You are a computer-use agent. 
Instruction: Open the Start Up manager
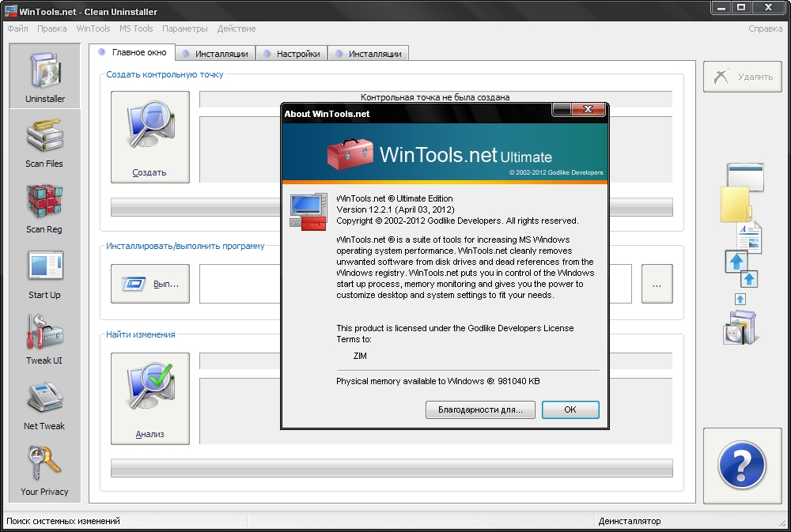click(x=45, y=274)
